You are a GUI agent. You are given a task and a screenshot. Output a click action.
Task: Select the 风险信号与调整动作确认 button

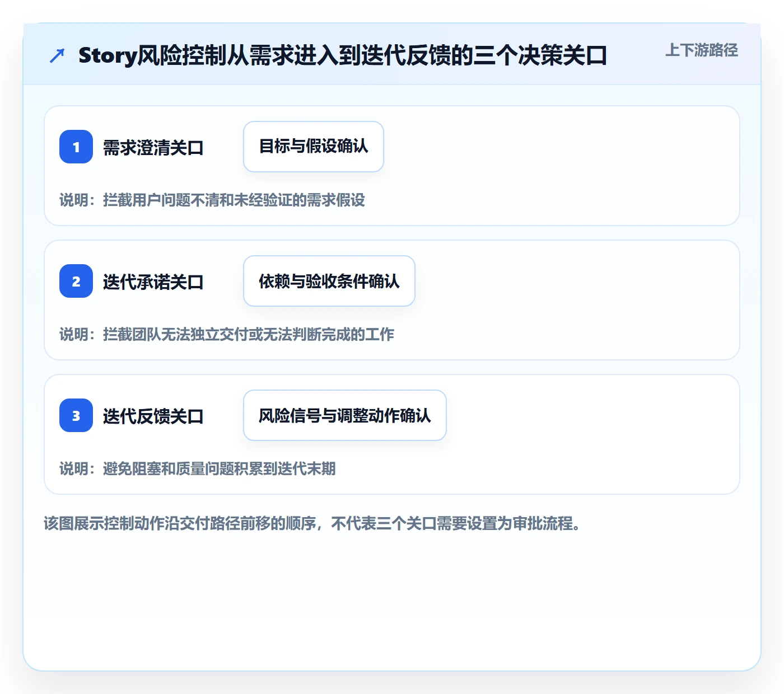pos(345,415)
